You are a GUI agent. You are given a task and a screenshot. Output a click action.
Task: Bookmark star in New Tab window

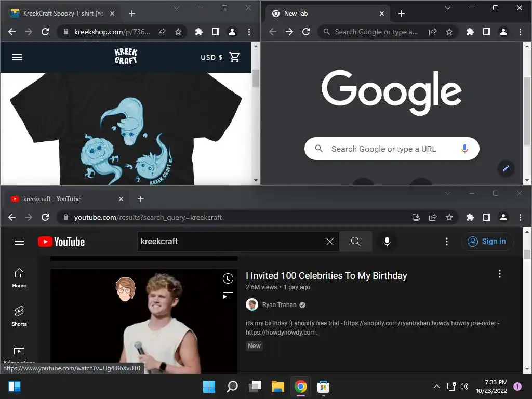[x=449, y=32]
